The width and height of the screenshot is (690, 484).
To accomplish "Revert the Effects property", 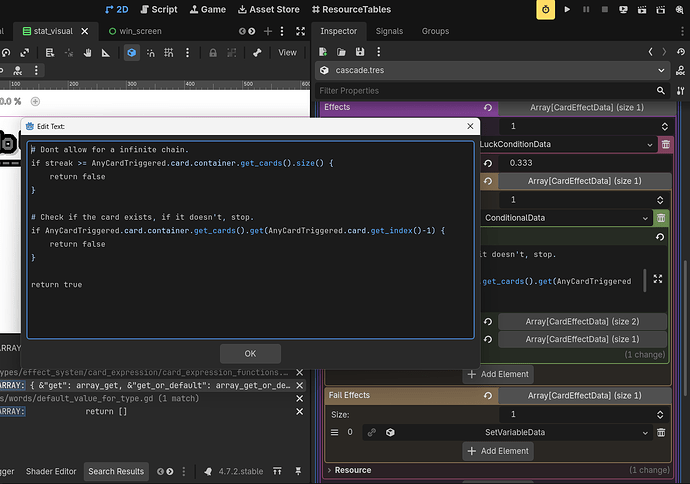I will tap(488, 108).
